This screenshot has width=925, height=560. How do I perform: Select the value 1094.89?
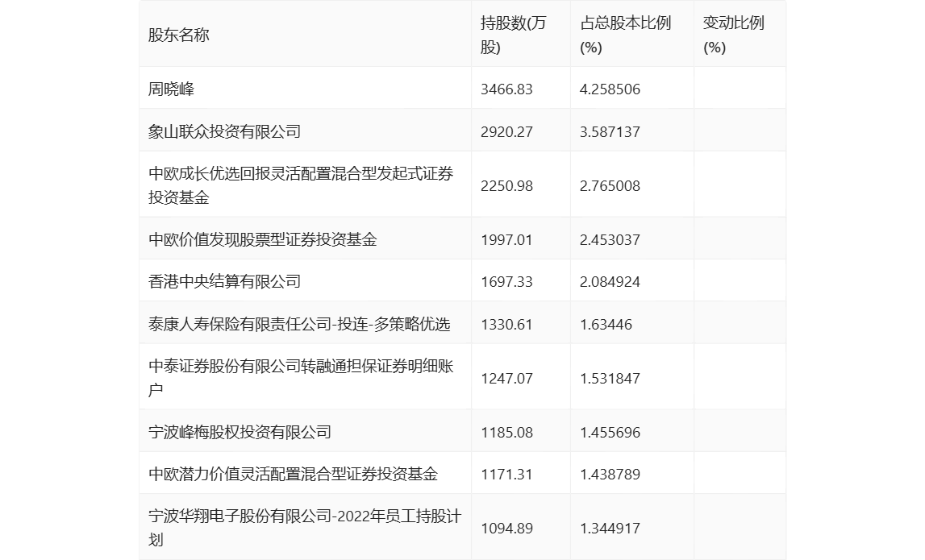tap(506, 528)
